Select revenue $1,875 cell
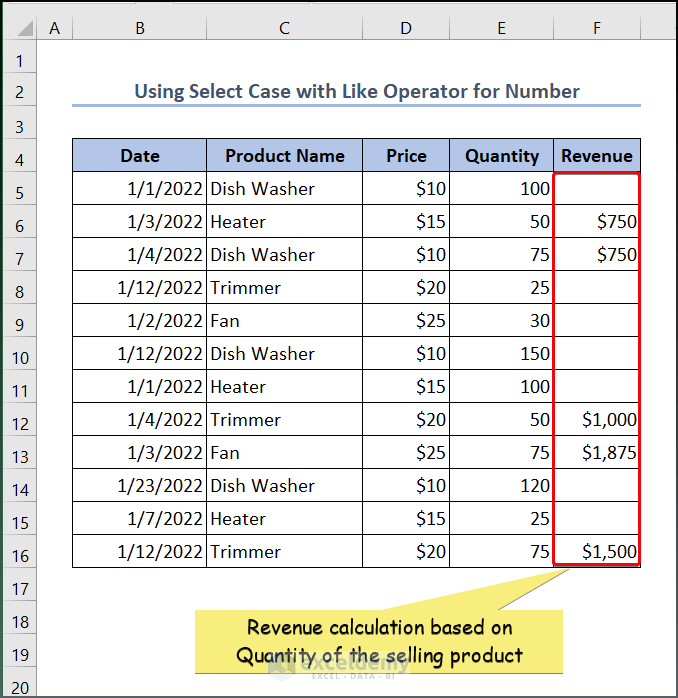This screenshot has width=678, height=698. coord(597,452)
